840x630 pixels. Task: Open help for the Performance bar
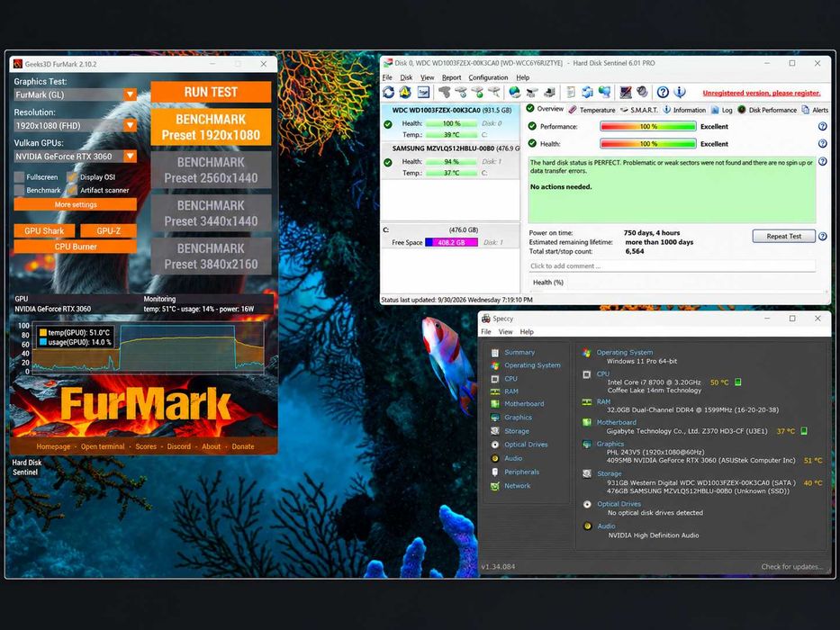pyautogui.click(x=822, y=127)
